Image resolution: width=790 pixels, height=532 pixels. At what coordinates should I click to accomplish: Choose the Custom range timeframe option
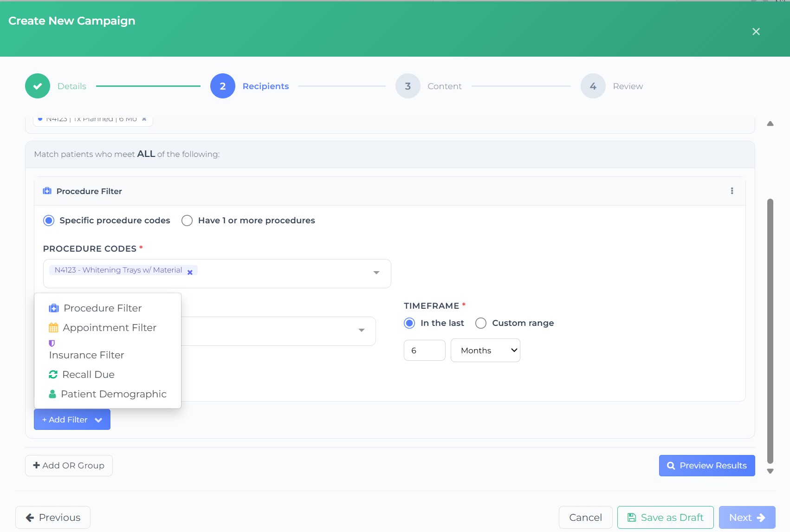(x=481, y=323)
